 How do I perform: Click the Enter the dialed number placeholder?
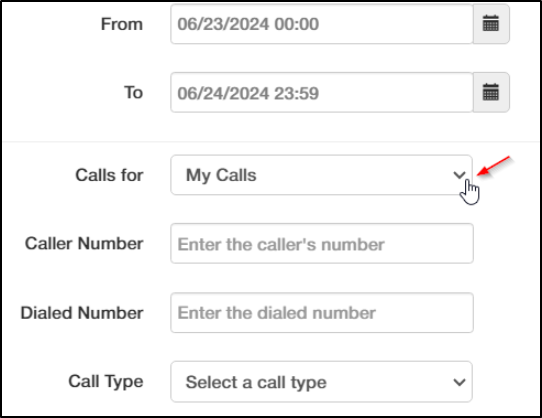coord(277,313)
